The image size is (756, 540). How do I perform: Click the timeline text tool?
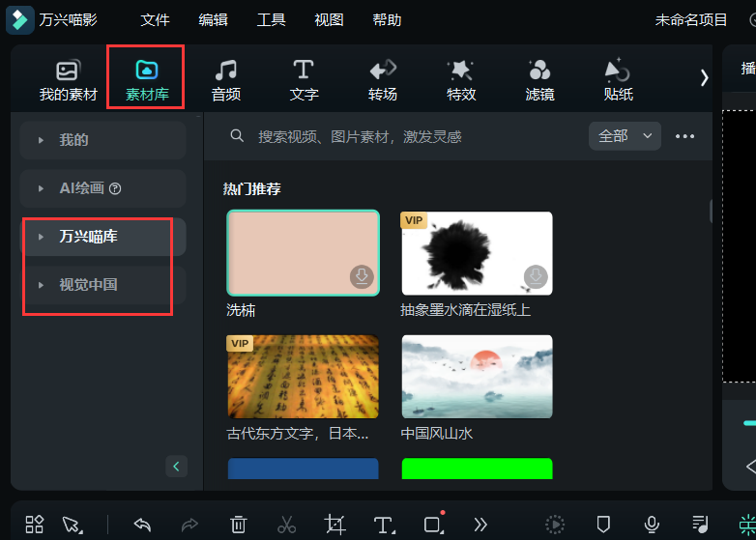pos(384,525)
